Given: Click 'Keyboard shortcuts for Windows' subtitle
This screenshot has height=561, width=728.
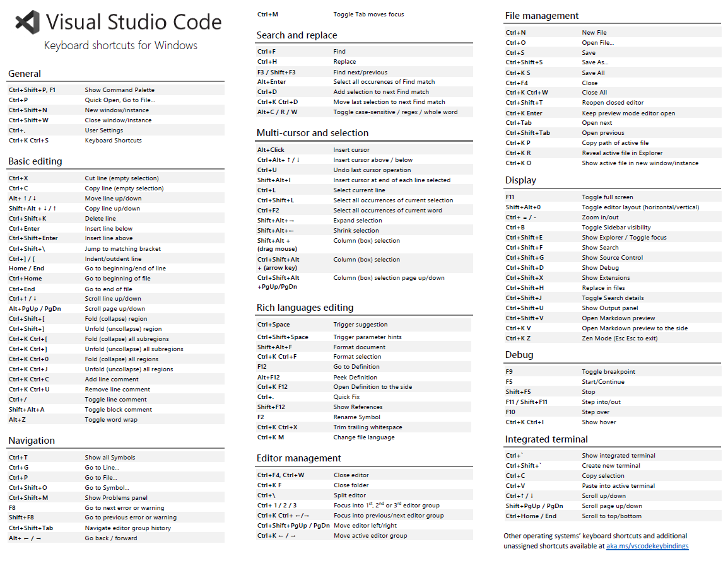Looking at the screenshot, I should click(120, 45).
